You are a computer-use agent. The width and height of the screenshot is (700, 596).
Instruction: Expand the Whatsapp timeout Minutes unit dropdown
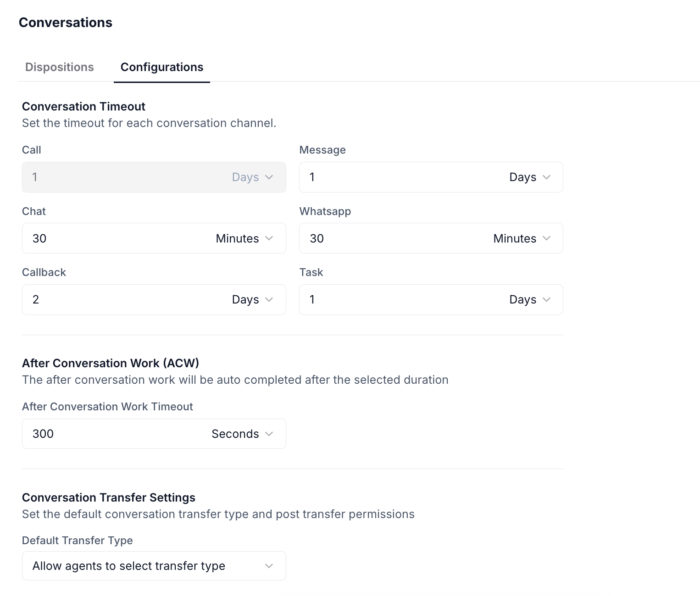[x=522, y=238]
